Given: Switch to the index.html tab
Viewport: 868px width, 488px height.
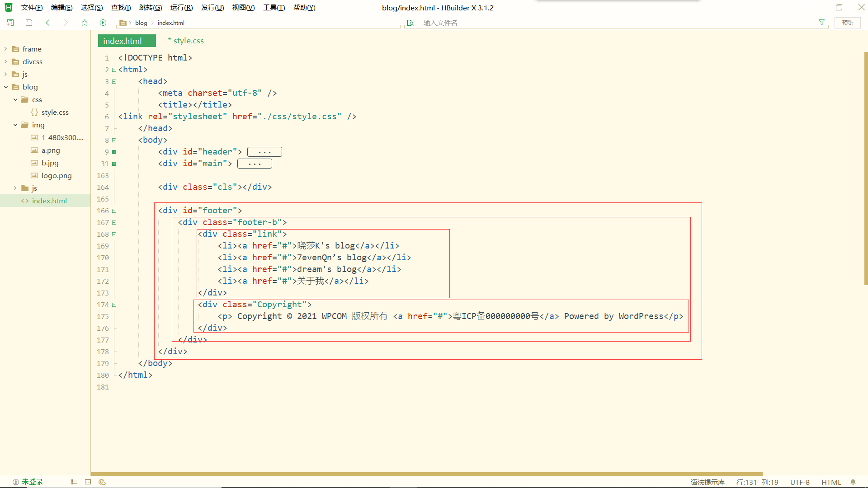Looking at the screenshot, I should pyautogui.click(x=127, y=41).
